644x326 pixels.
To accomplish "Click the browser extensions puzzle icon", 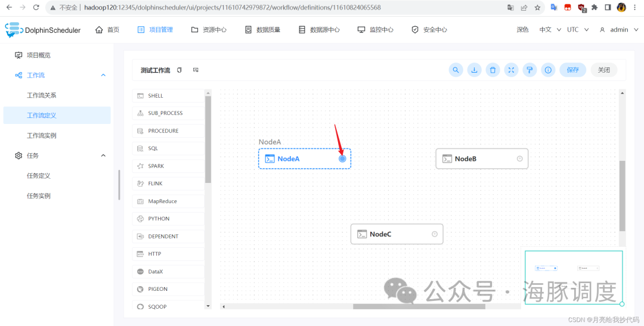I will (595, 7).
